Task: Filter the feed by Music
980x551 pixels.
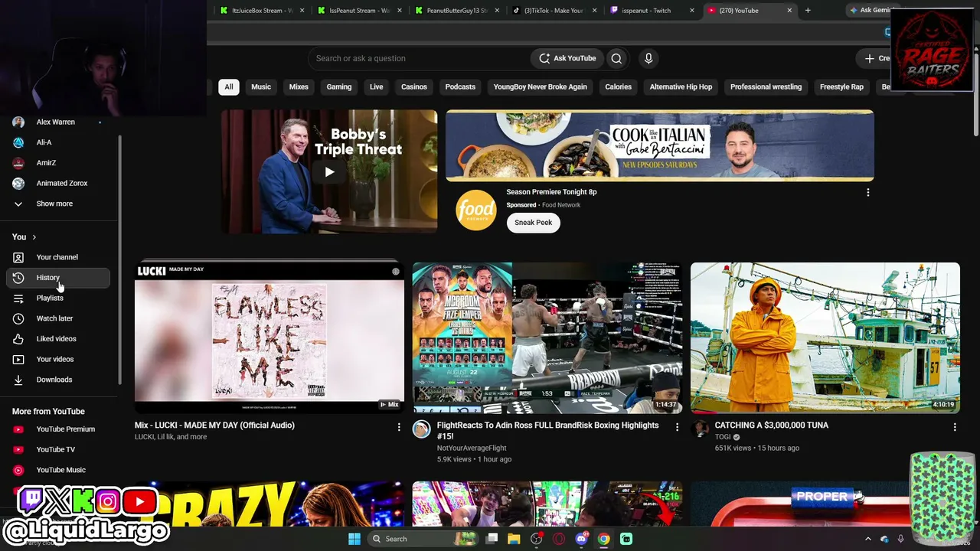Action: pos(261,87)
